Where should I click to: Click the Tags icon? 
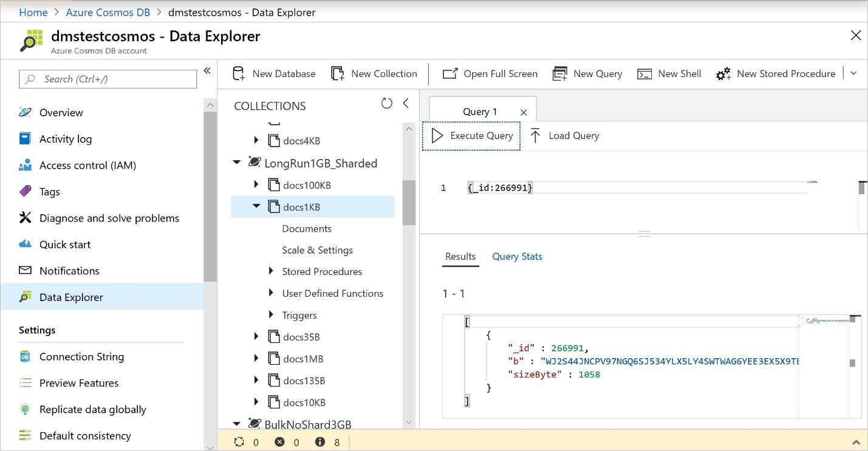point(25,191)
